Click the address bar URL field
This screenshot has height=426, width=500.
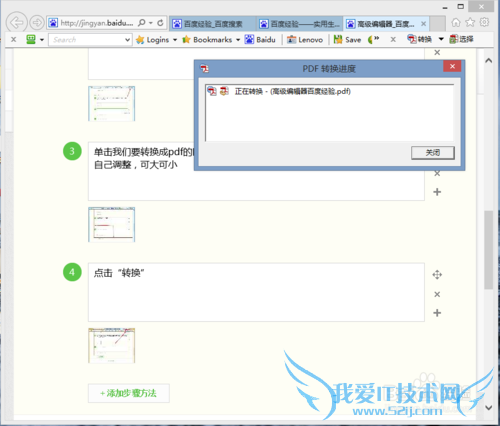click(97, 23)
